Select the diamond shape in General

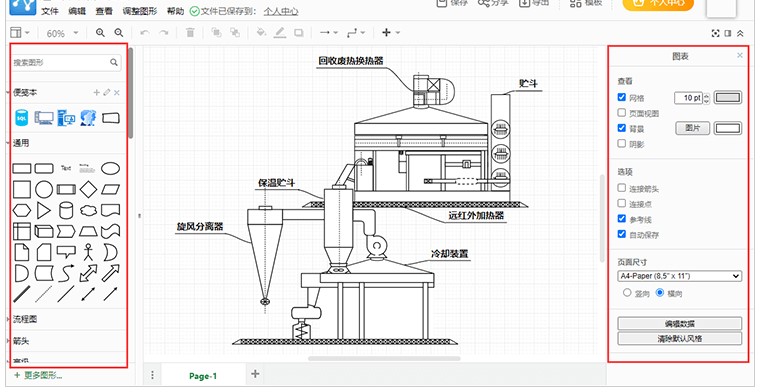coord(88,189)
